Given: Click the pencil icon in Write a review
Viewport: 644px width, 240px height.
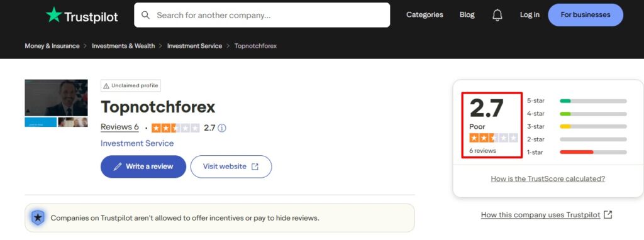Looking at the screenshot, I should (118, 166).
